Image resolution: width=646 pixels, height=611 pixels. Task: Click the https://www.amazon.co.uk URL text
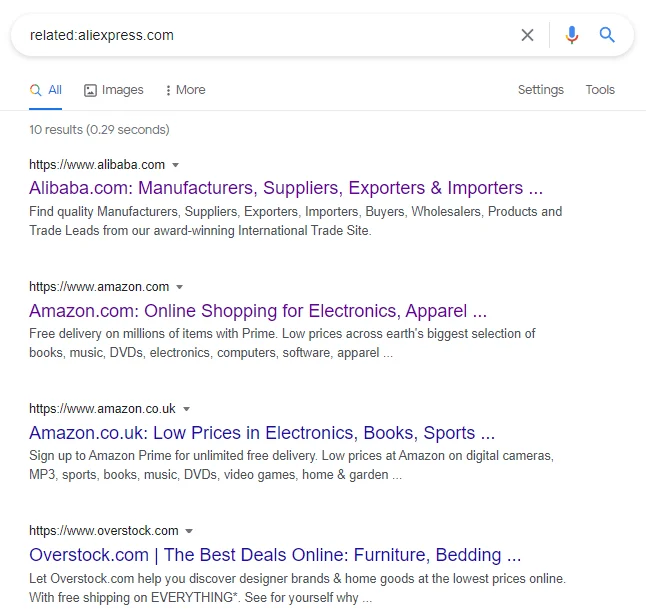coord(102,409)
